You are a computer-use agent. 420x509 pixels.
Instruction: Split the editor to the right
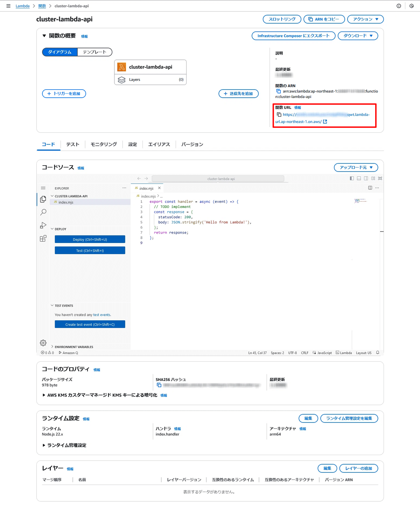pos(370,188)
